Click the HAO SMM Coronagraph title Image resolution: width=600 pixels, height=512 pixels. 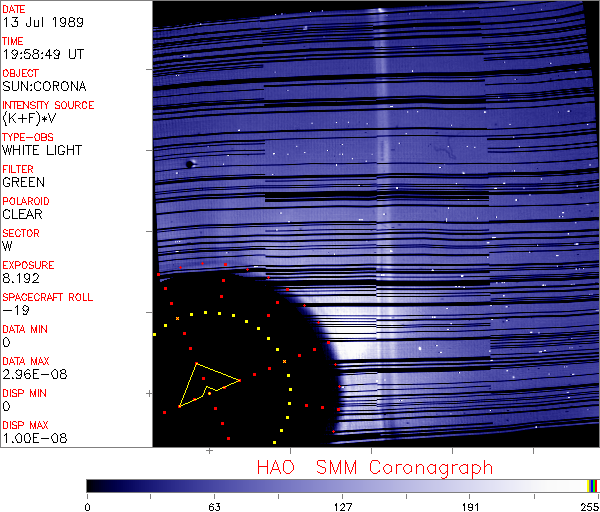click(x=375, y=468)
